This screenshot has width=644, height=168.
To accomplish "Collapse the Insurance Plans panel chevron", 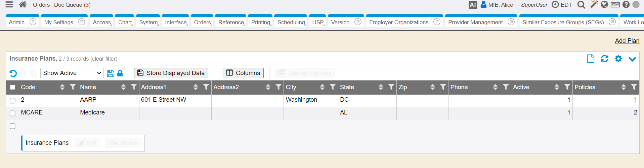I will pos(632,59).
